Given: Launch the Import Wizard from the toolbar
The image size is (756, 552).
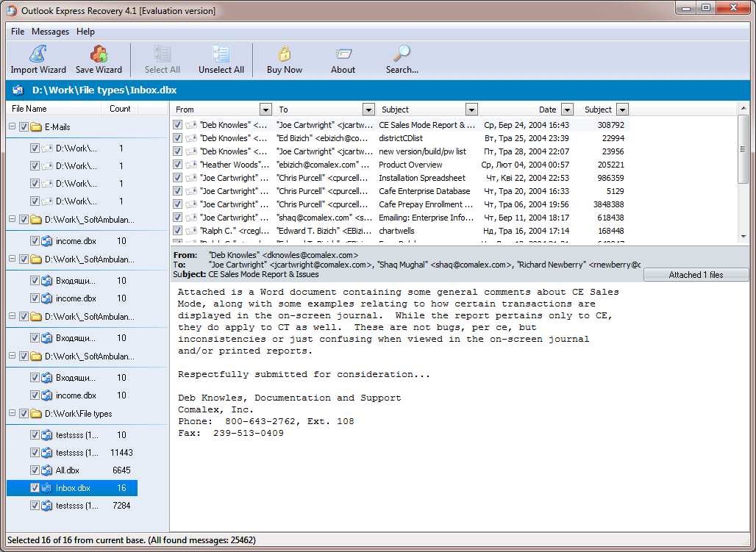Looking at the screenshot, I should [x=38, y=60].
